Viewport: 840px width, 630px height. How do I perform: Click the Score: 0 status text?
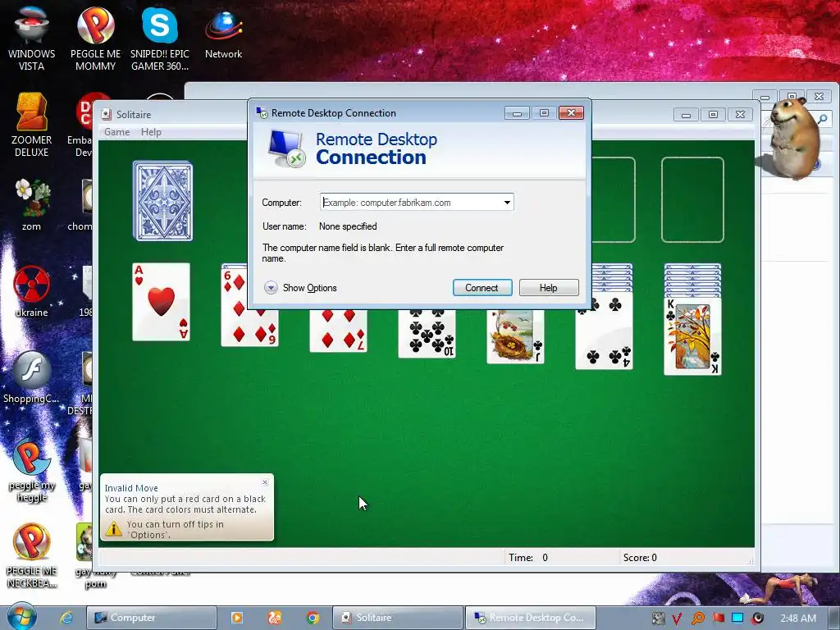[x=640, y=558]
